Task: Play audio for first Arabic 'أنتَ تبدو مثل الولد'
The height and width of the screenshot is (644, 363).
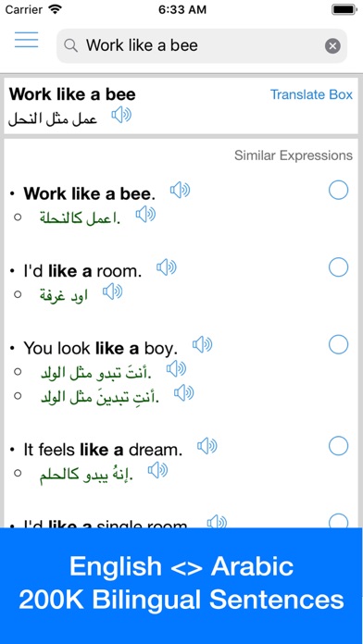Action: (176, 368)
